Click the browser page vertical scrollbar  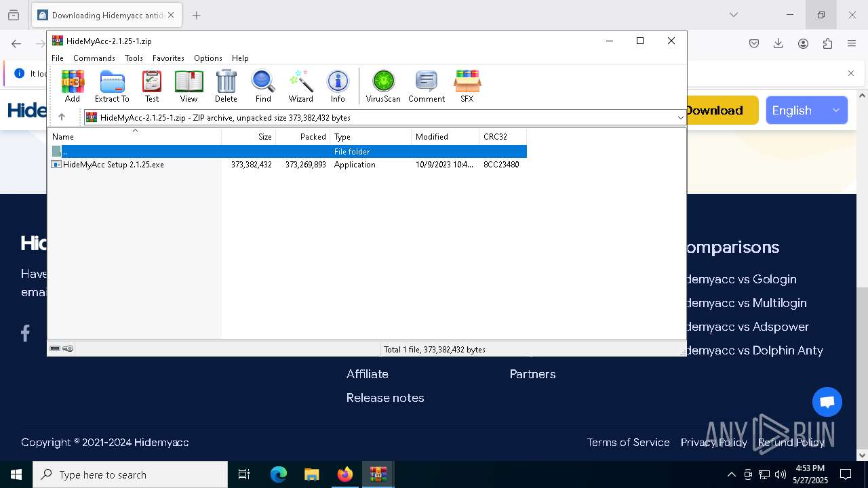coord(863,369)
